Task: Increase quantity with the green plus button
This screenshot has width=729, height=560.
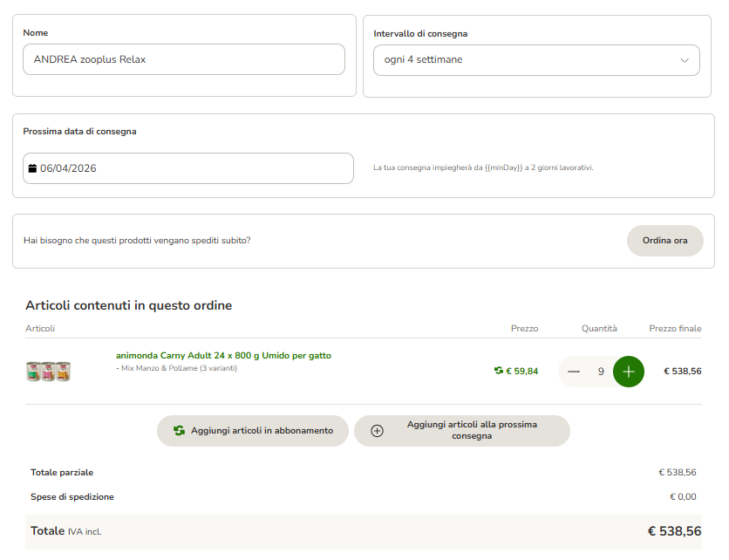Action: (629, 372)
